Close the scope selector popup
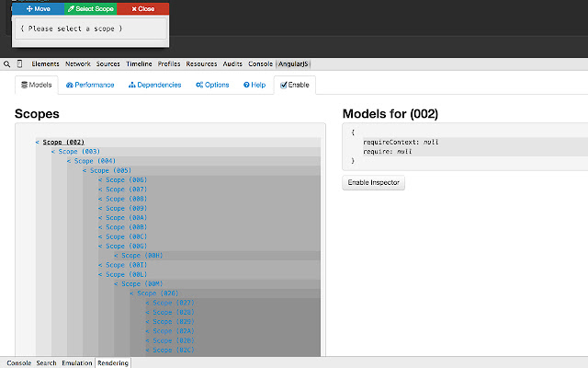Viewport: 588px width, 368px height. click(143, 8)
